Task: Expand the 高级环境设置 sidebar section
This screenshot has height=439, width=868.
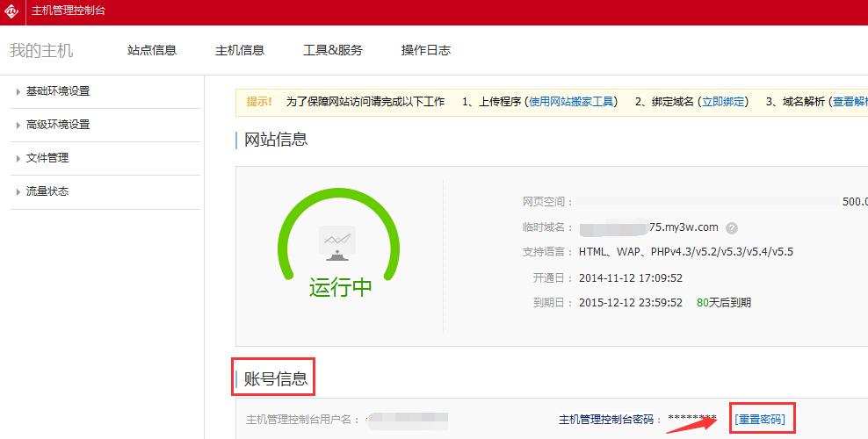Action: pyautogui.click(x=58, y=125)
